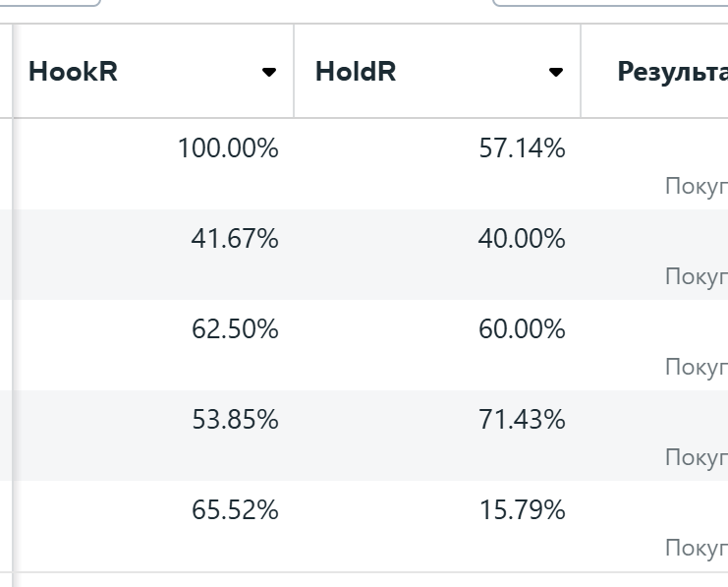This screenshot has height=587, width=728.
Task: Click the 62.50% HookR value
Action: [x=235, y=330]
